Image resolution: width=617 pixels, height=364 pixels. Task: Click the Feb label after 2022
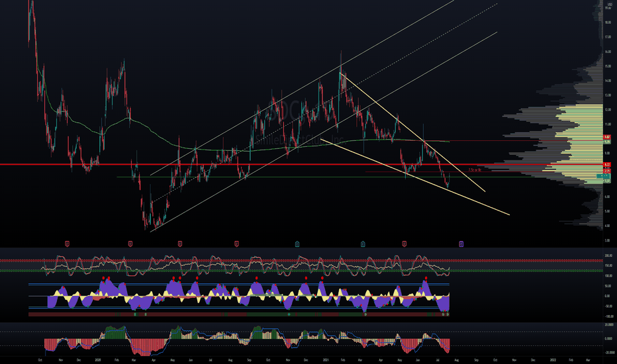pyautogui.click(x=571, y=360)
